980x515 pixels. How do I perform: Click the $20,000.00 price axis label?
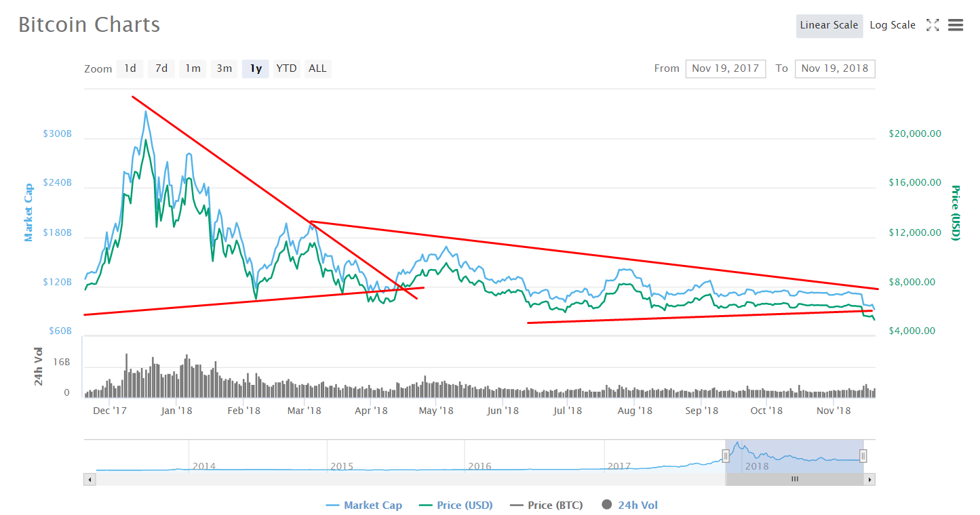[915, 133]
